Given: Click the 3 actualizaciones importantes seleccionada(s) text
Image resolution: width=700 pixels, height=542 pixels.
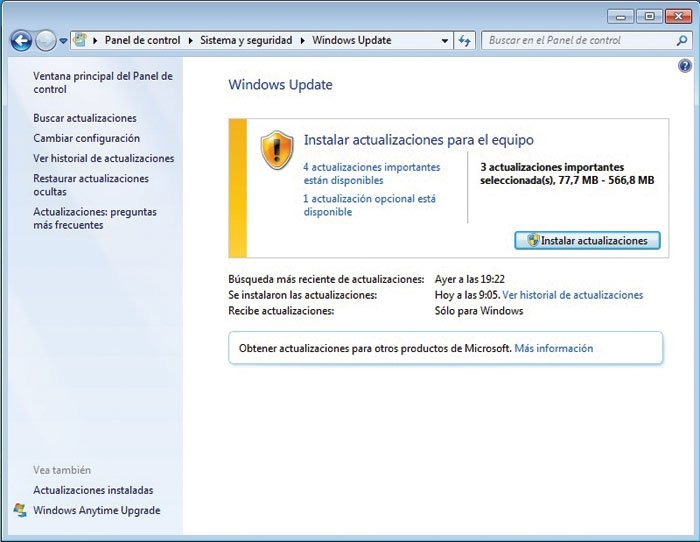Looking at the screenshot, I should coord(567,174).
